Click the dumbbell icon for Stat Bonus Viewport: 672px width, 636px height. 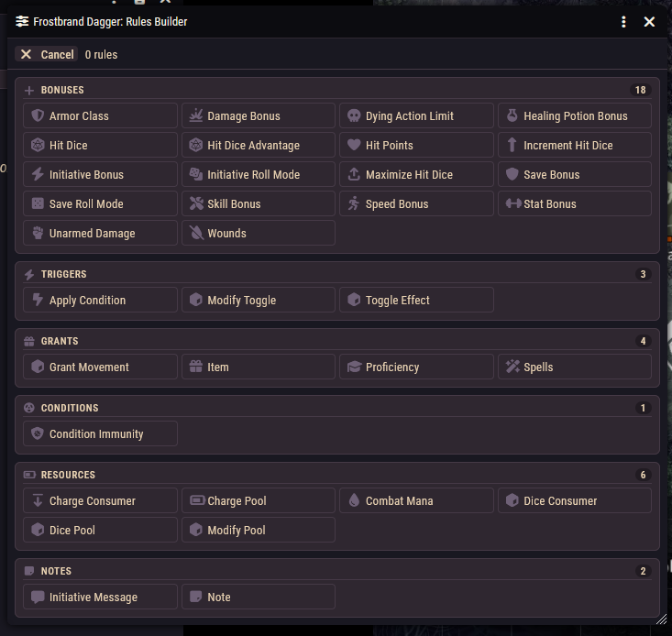point(513,203)
